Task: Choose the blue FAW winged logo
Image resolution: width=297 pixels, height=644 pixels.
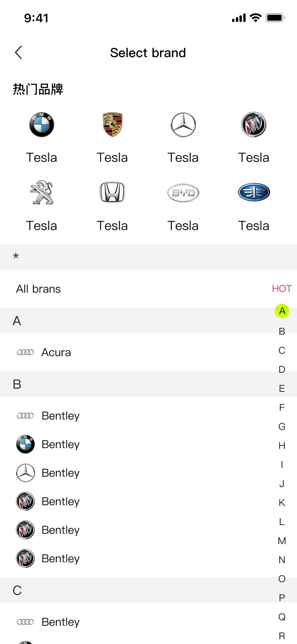Action: (254, 193)
